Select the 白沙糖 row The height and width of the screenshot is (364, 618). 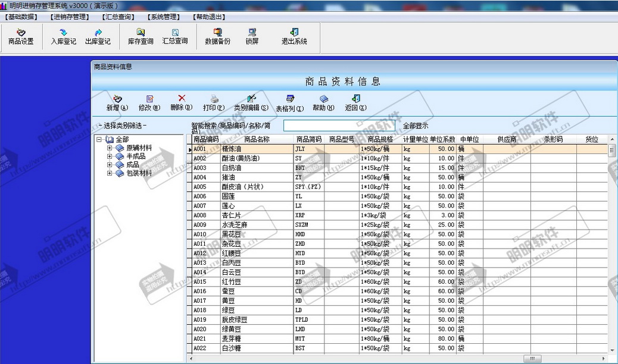tap(399, 348)
